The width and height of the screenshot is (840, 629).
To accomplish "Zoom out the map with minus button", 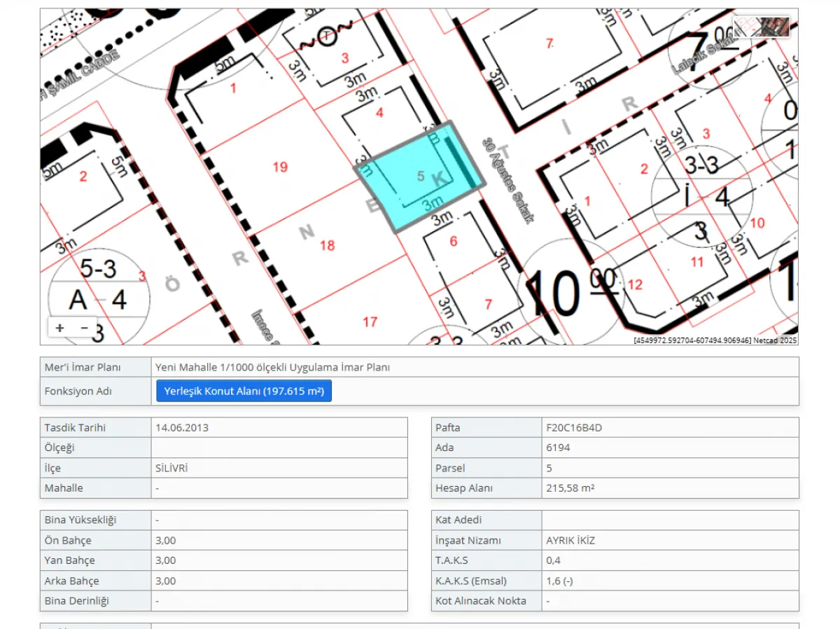I will coord(85,327).
